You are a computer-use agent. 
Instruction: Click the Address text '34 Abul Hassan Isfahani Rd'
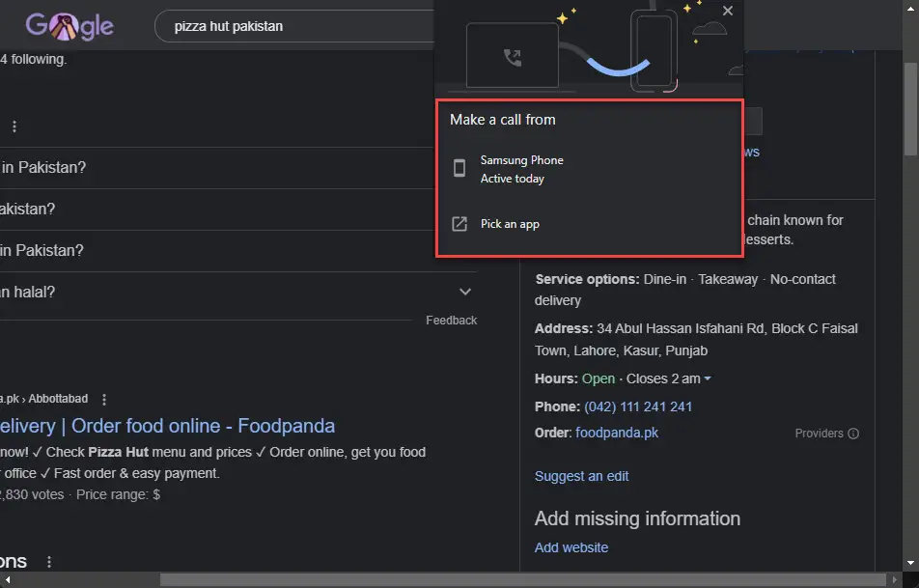tap(681, 328)
